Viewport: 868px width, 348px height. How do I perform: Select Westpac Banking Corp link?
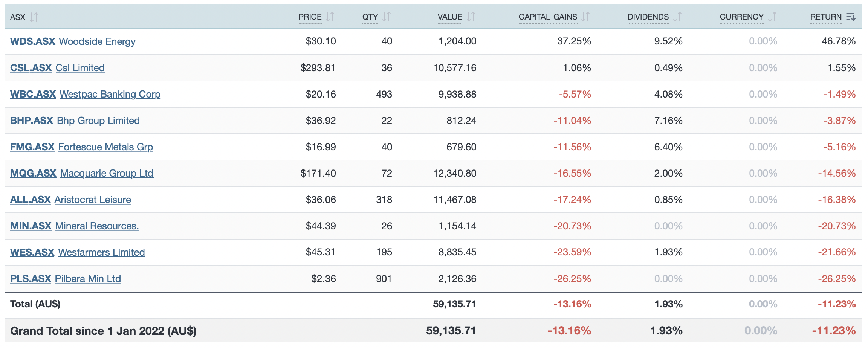pyautogui.click(x=110, y=94)
